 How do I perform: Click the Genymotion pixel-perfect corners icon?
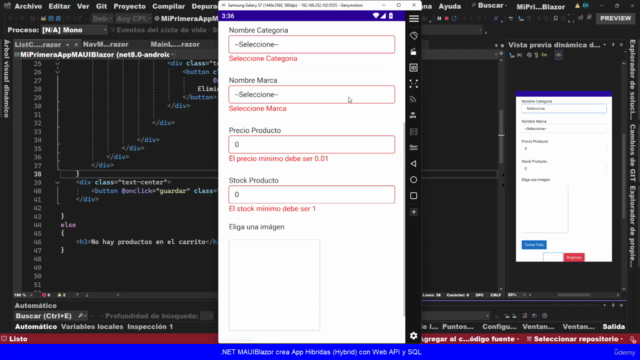(x=413, y=84)
